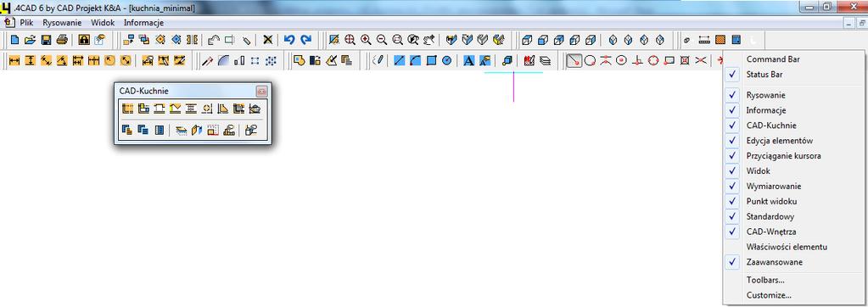Click the blue Undo arrow
This screenshot has height=307, width=868.
(x=289, y=40)
